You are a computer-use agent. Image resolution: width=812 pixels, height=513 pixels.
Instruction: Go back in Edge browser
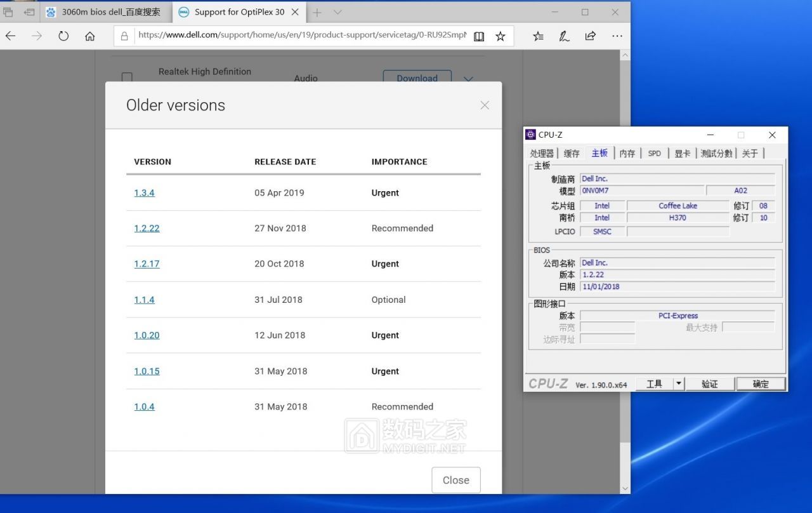(10, 36)
